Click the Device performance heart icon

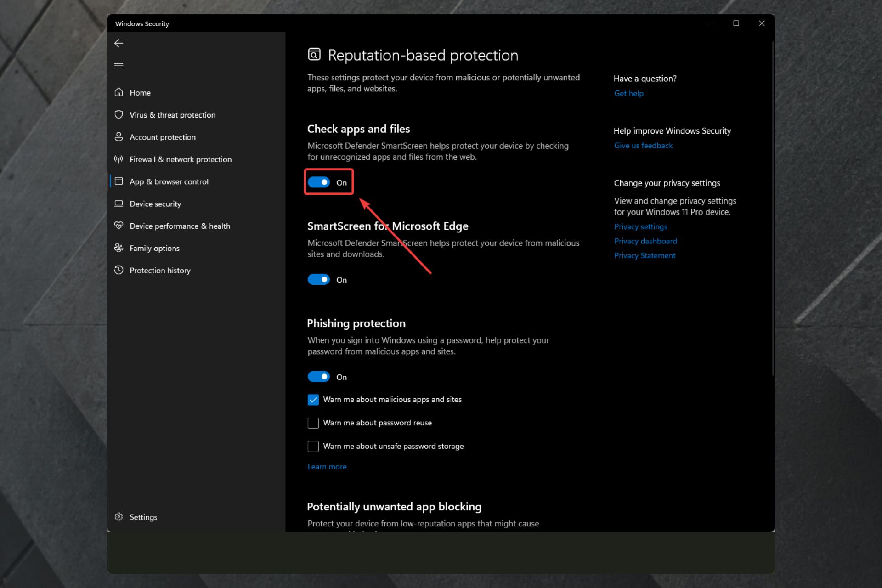coord(119,226)
